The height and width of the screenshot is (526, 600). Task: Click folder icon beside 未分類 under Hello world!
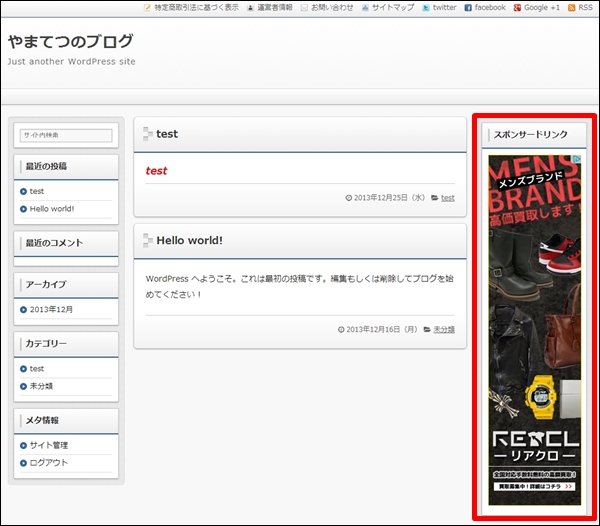coord(427,329)
